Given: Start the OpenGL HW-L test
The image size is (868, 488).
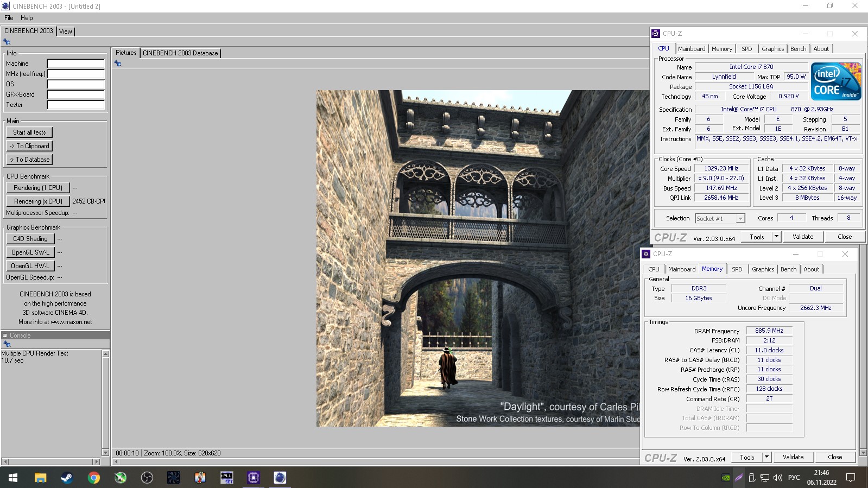Looking at the screenshot, I should coord(30,266).
